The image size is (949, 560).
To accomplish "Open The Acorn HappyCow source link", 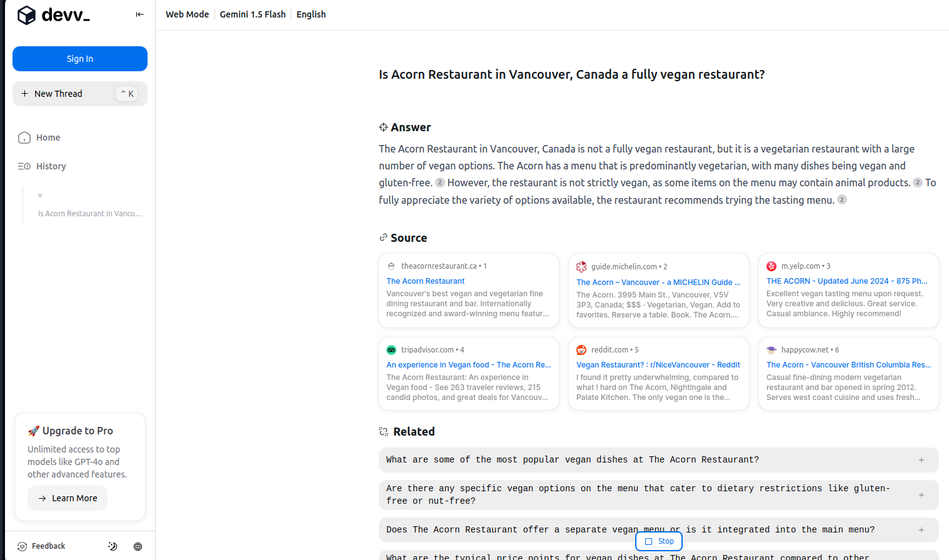I will (x=848, y=365).
